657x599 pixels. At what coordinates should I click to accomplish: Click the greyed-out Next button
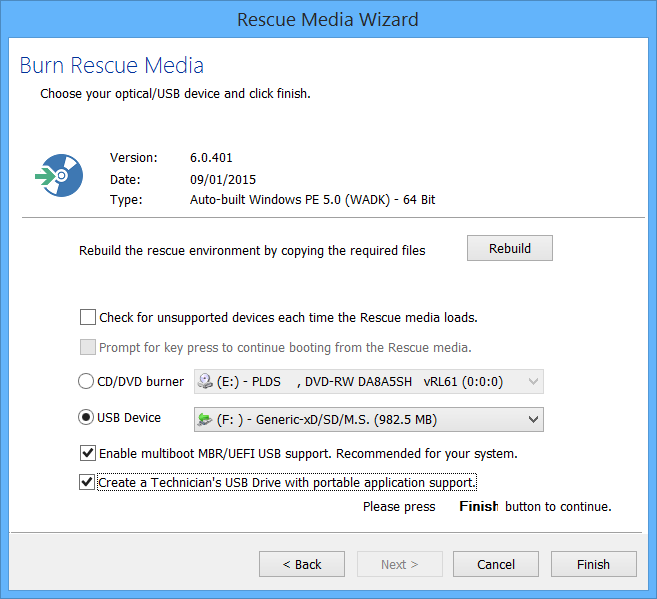point(400,564)
